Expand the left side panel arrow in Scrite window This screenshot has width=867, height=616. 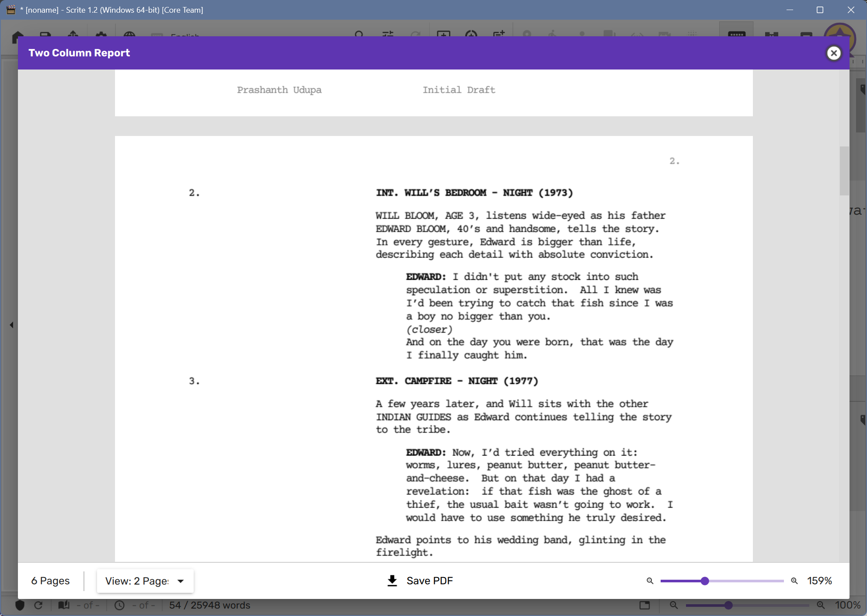pyautogui.click(x=11, y=325)
